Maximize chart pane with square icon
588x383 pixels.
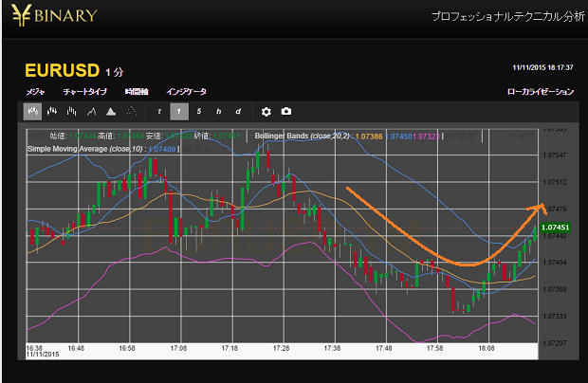click(530, 136)
